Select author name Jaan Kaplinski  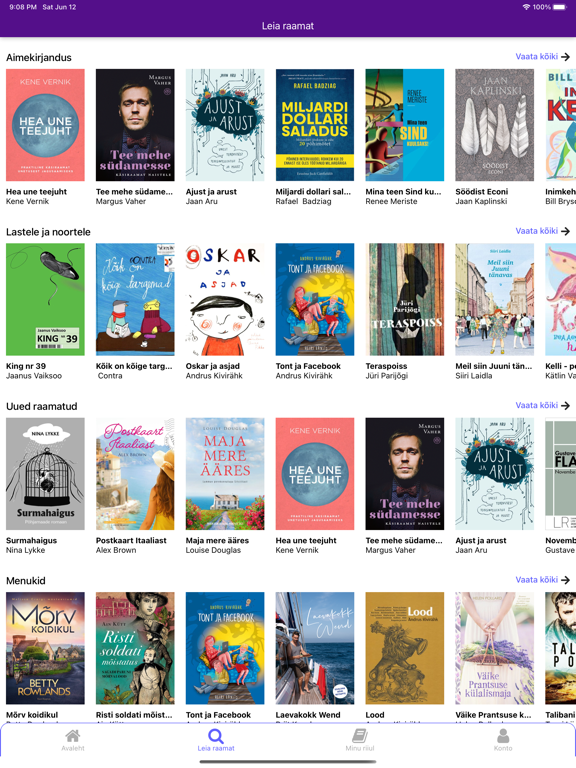[481, 201]
